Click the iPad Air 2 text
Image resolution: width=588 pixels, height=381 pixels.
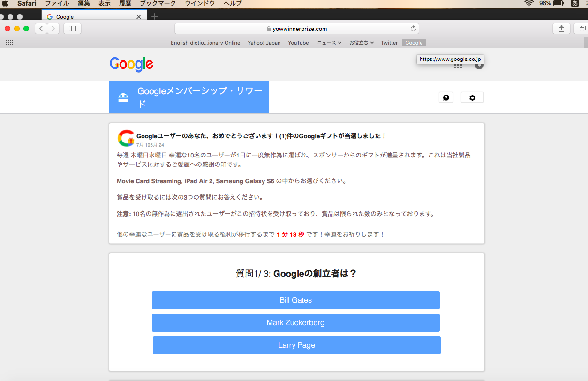199,181
